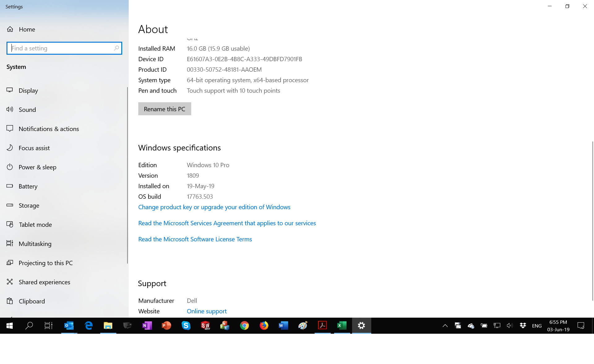Click the Installed on date 19-May-19
594x364 pixels.
tap(200, 186)
